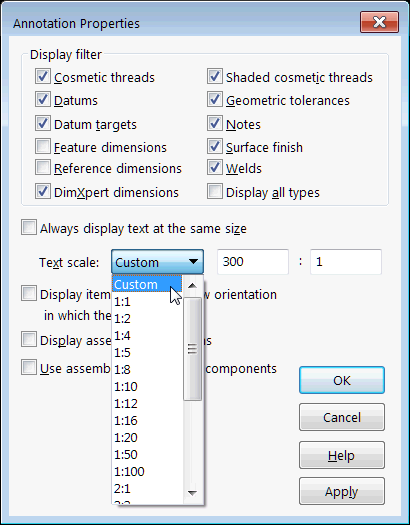Image resolution: width=410 pixels, height=525 pixels.
Task: Click the scroll-down arrow of the scale list
Action: pyautogui.click(x=192, y=493)
